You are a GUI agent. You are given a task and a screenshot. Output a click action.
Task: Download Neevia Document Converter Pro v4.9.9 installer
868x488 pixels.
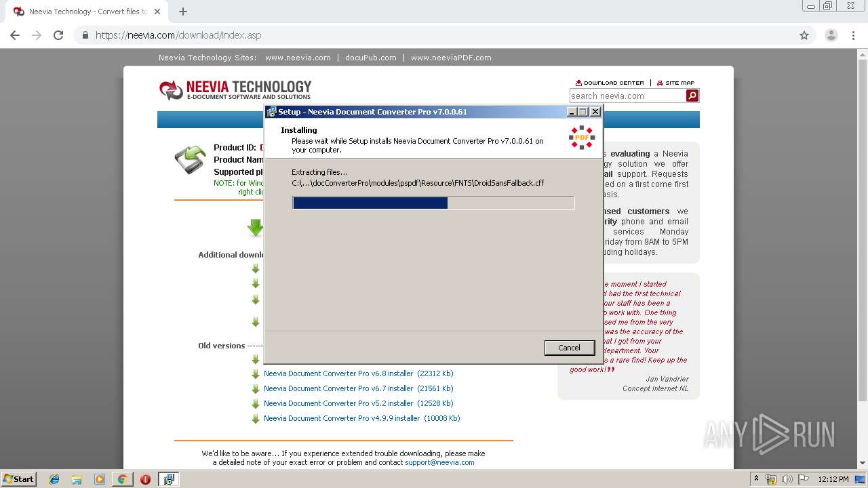(x=361, y=418)
